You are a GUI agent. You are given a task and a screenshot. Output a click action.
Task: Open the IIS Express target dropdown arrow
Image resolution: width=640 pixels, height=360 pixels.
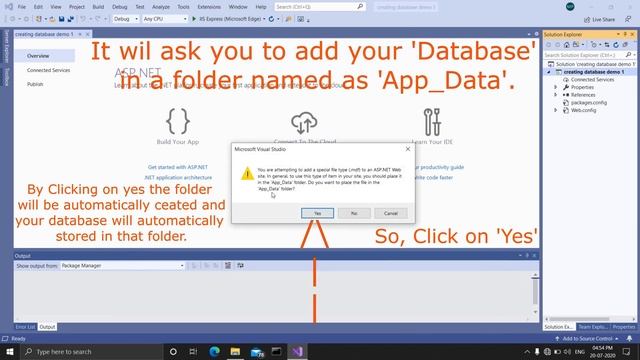pos(264,19)
